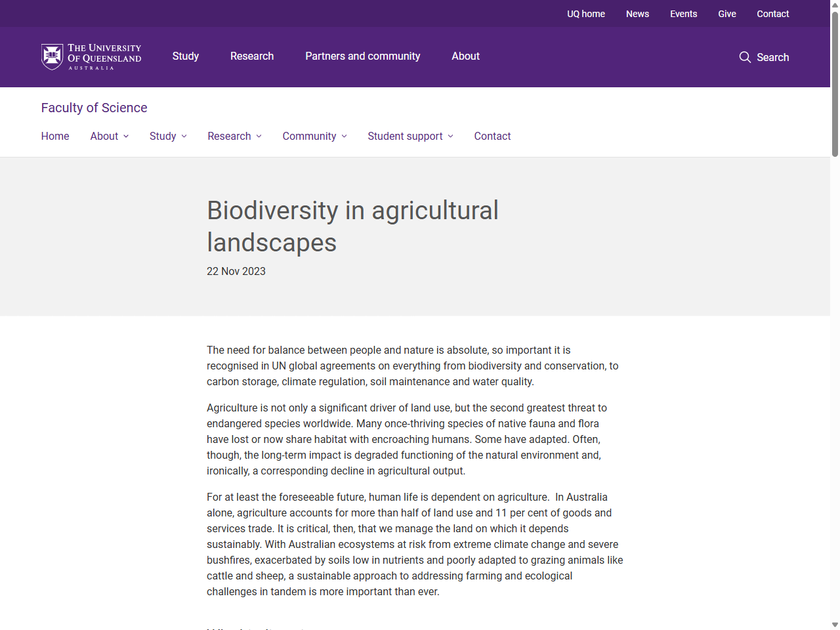Click the scrollbar up arrow

[835, 5]
